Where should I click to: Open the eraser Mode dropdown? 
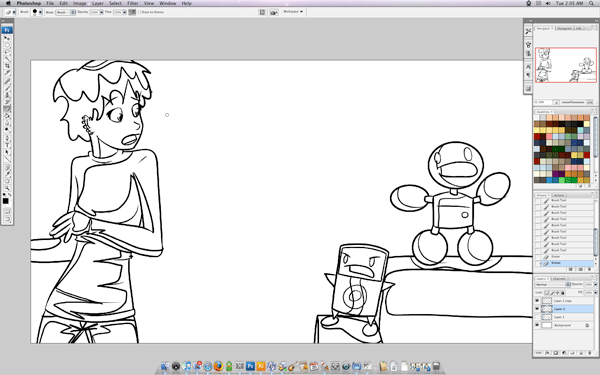click(x=65, y=12)
